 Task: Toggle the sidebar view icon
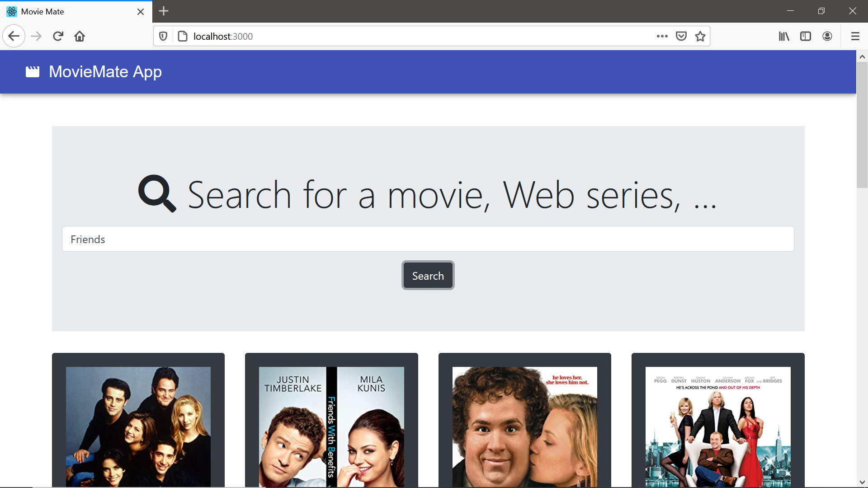806,36
